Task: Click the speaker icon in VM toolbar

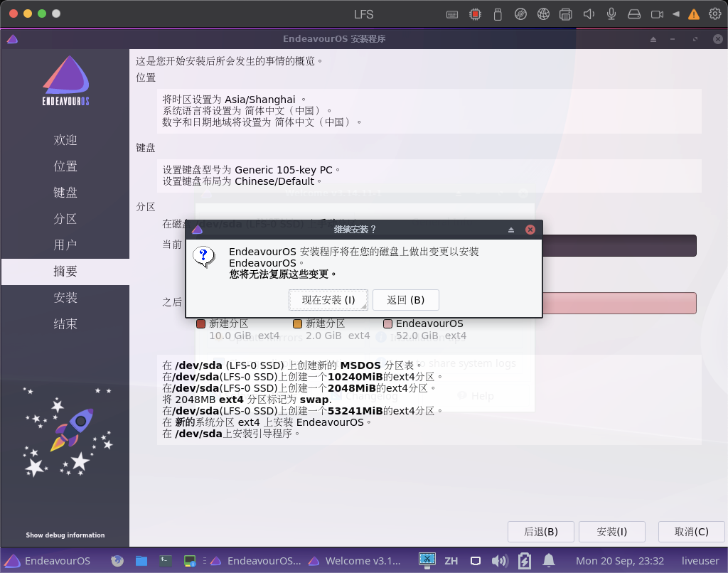Action: pyautogui.click(x=589, y=14)
